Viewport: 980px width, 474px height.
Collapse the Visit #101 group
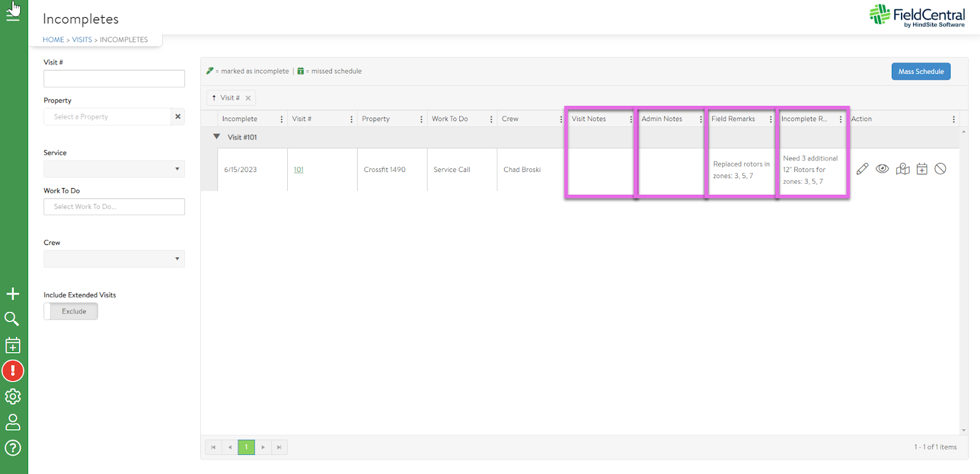pyautogui.click(x=217, y=137)
